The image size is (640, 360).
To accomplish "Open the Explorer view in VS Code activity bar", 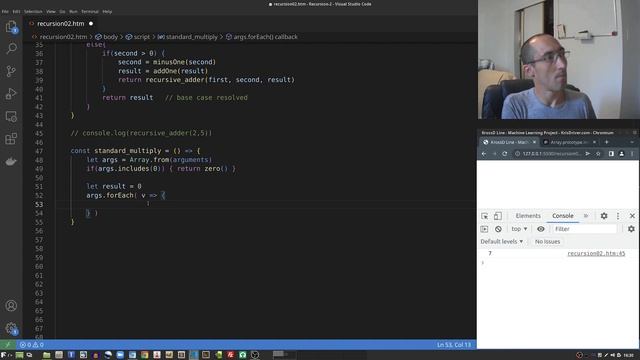I will point(11,27).
